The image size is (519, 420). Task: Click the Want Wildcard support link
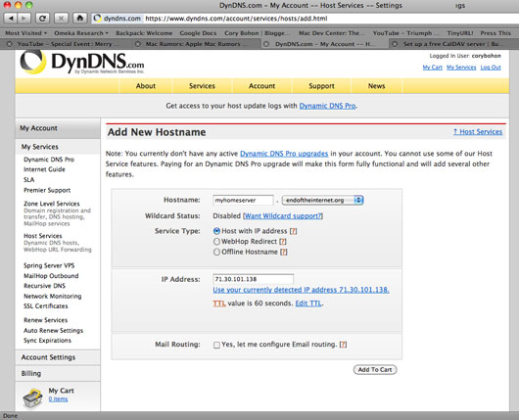(x=283, y=215)
